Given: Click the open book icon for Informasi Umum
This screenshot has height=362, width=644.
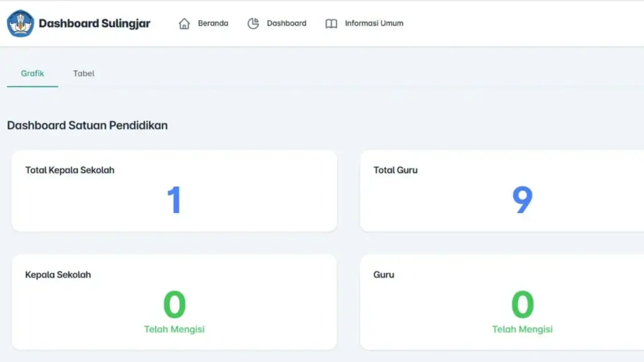Looking at the screenshot, I should click(331, 23).
